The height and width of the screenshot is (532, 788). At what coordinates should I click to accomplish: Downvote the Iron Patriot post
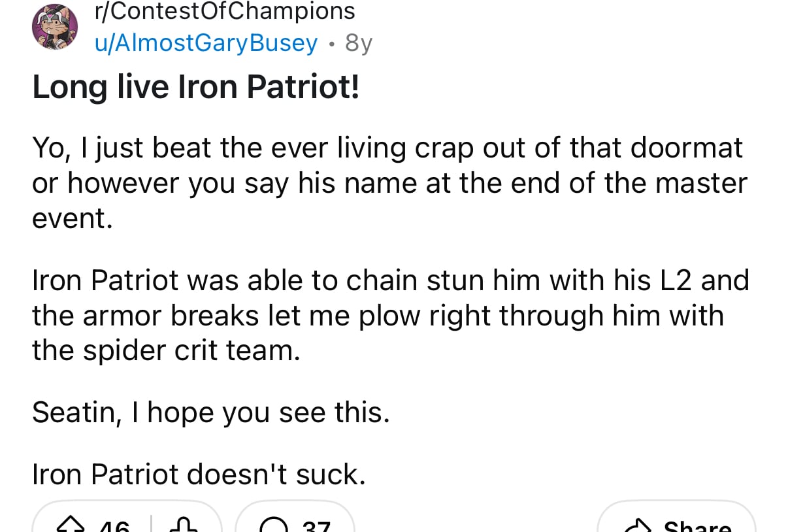[184, 525]
